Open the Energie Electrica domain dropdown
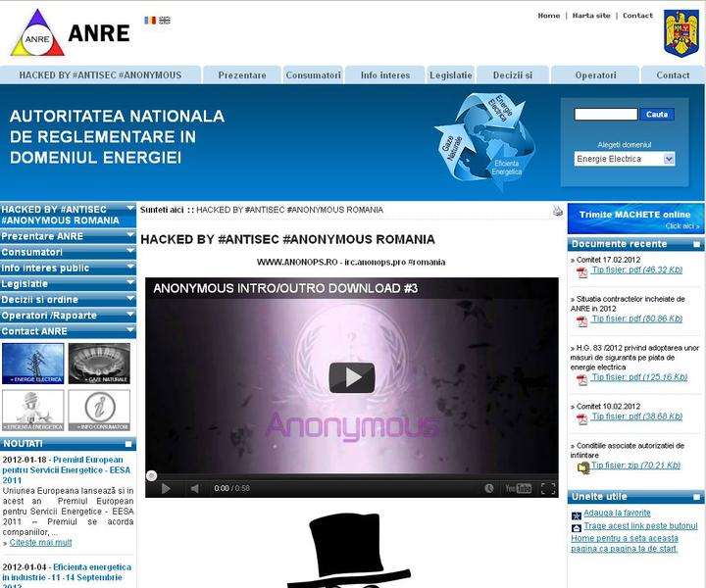 click(x=624, y=159)
